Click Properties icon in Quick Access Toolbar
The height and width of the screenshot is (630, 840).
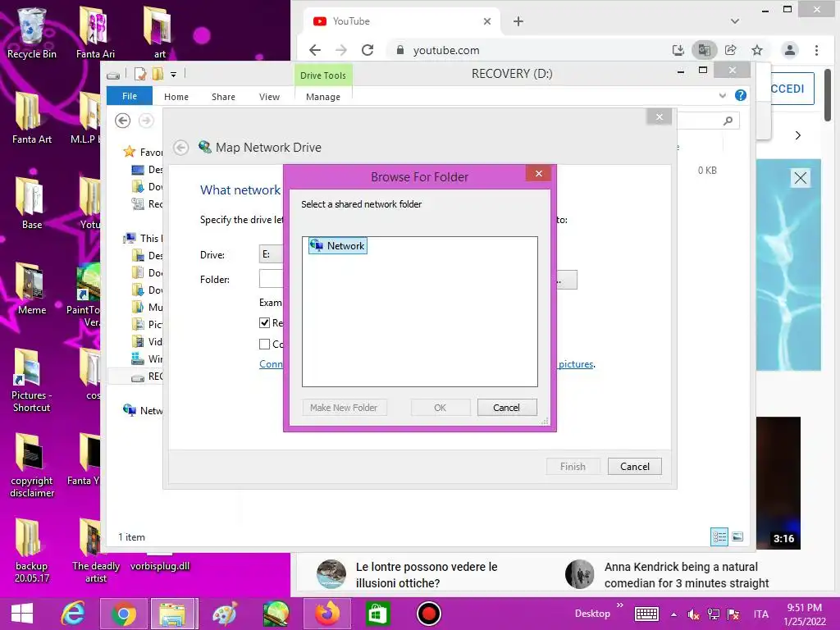coord(140,74)
